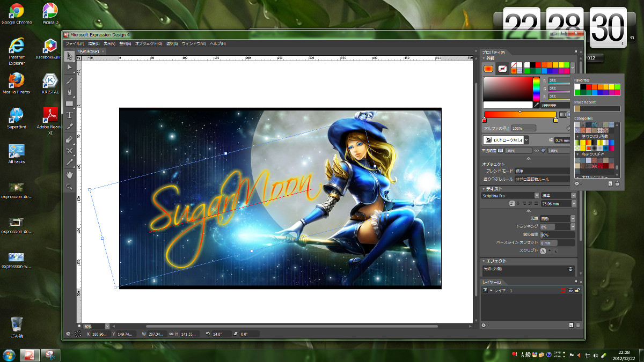The width and height of the screenshot is (644, 362).
Task: Open the Scriptina Pro font dropdown
Action: (x=537, y=196)
